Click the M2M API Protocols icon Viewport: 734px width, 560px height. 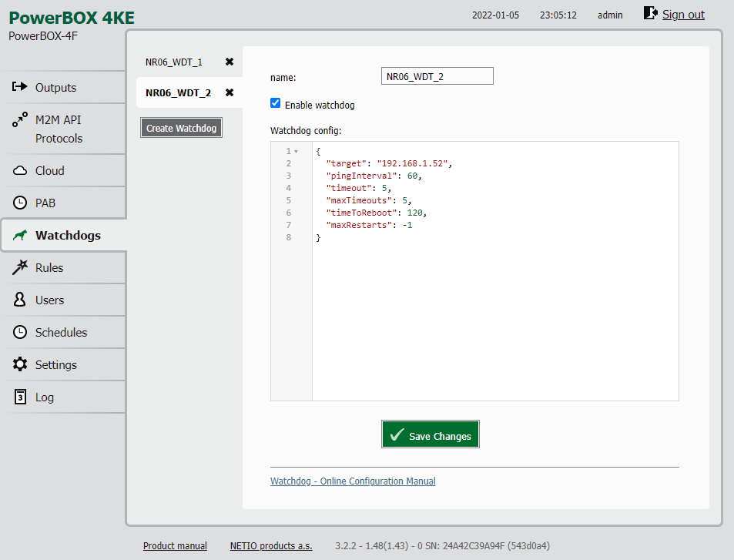(20, 121)
